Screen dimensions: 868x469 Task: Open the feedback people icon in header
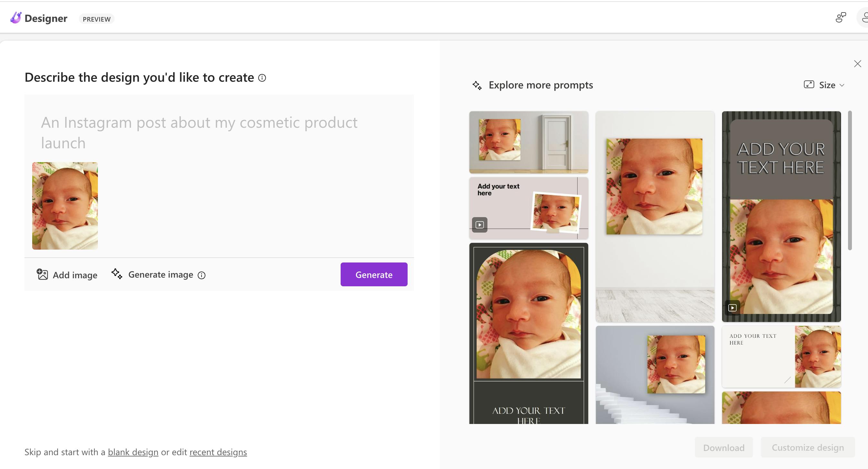tap(841, 17)
